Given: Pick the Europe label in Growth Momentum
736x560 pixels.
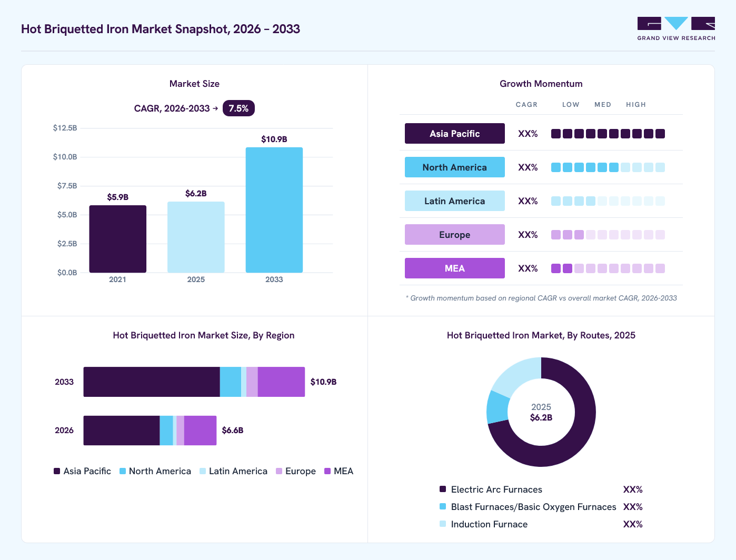Looking at the screenshot, I should (x=455, y=235).
